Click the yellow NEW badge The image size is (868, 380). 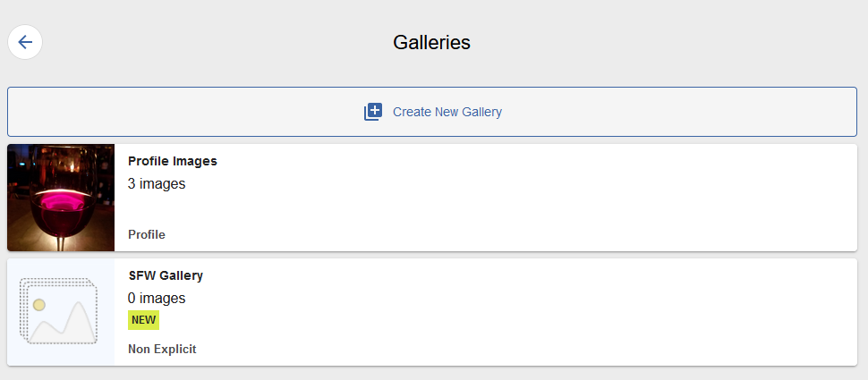coord(143,320)
